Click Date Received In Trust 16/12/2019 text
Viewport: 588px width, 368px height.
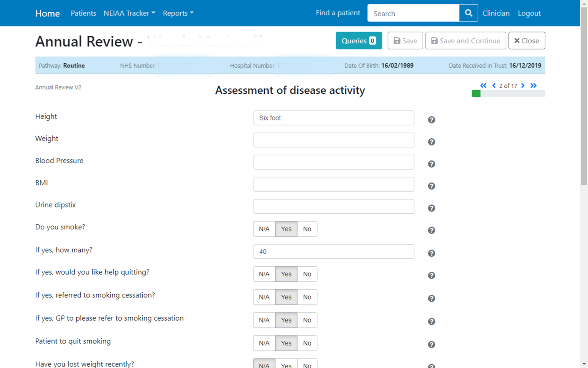[495, 65]
